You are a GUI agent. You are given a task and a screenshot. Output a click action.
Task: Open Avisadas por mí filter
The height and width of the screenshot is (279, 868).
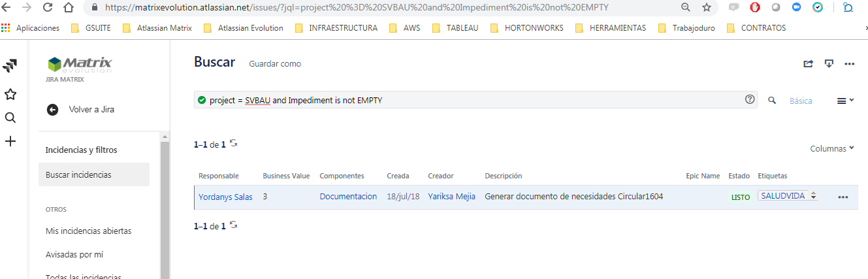point(74,255)
